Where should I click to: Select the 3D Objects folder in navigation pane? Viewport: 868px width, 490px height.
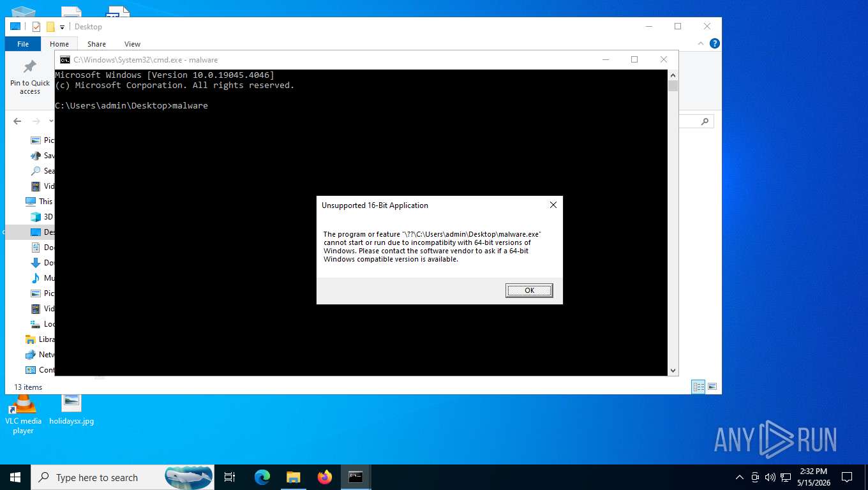pyautogui.click(x=42, y=217)
